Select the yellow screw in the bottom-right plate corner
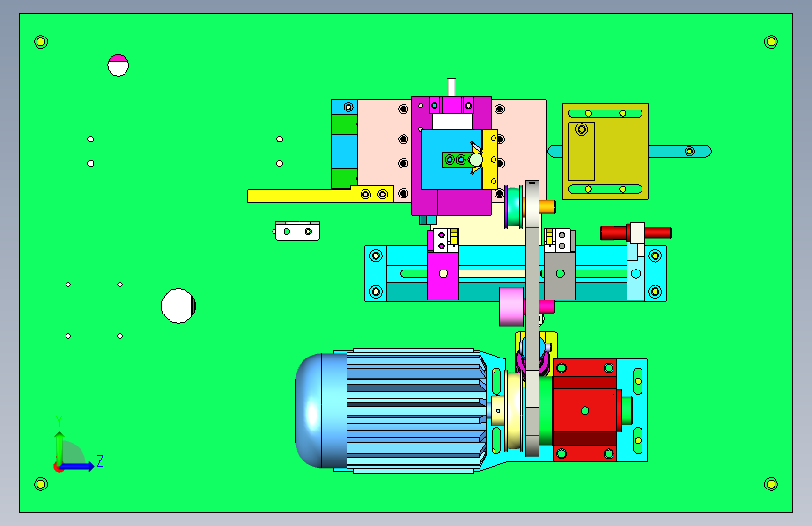812x526 pixels. coord(771,484)
